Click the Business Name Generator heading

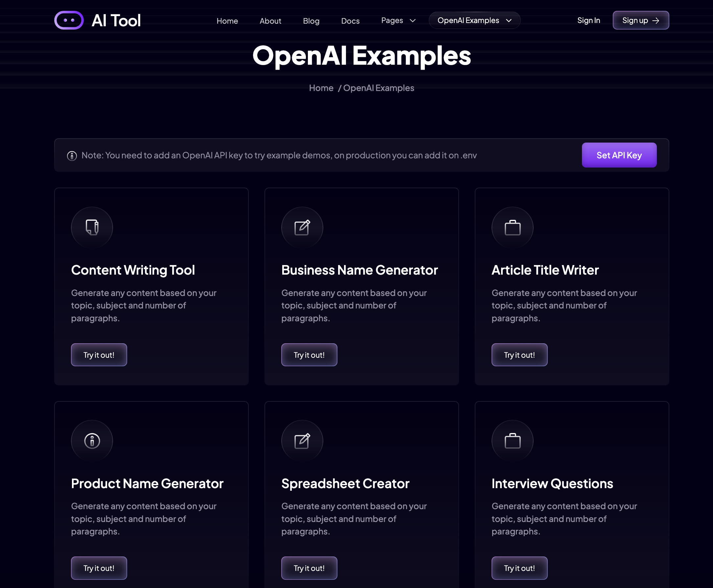coord(359,270)
